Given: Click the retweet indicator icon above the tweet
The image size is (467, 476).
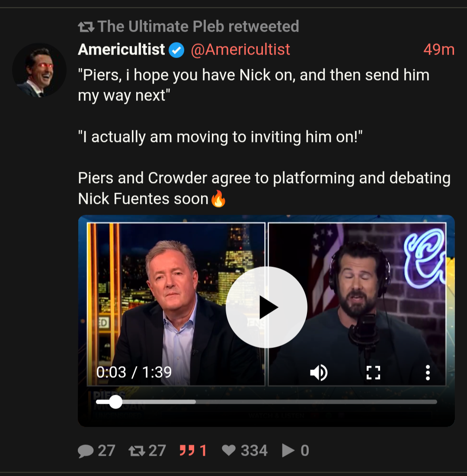Looking at the screenshot, I should tap(86, 27).
